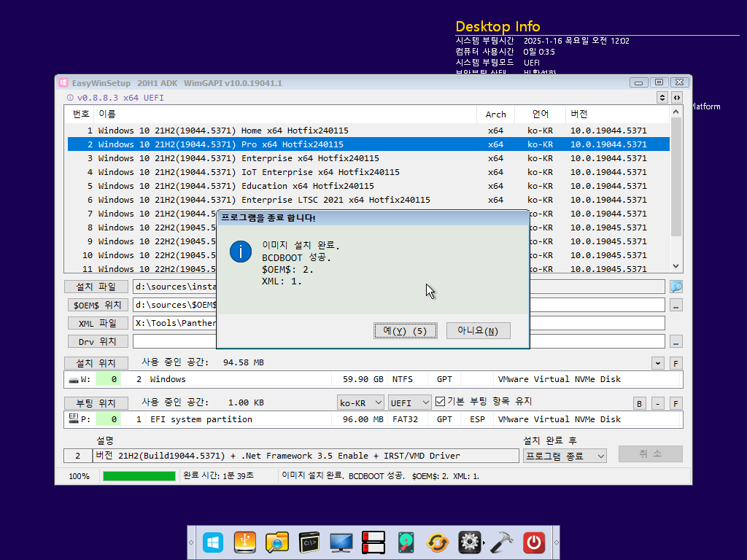Select the Enterprise LTSC 2021 x64 row
Viewport: 747px width, 560px height.
click(368, 200)
